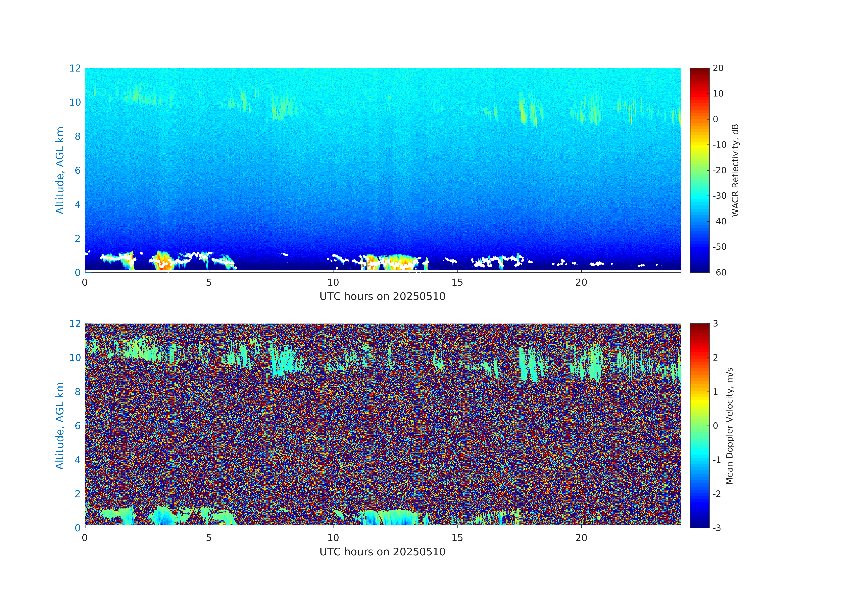Click the 3 tick atop the Doppler velocity colorbar
868x596 pixels.
(x=715, y=324)
